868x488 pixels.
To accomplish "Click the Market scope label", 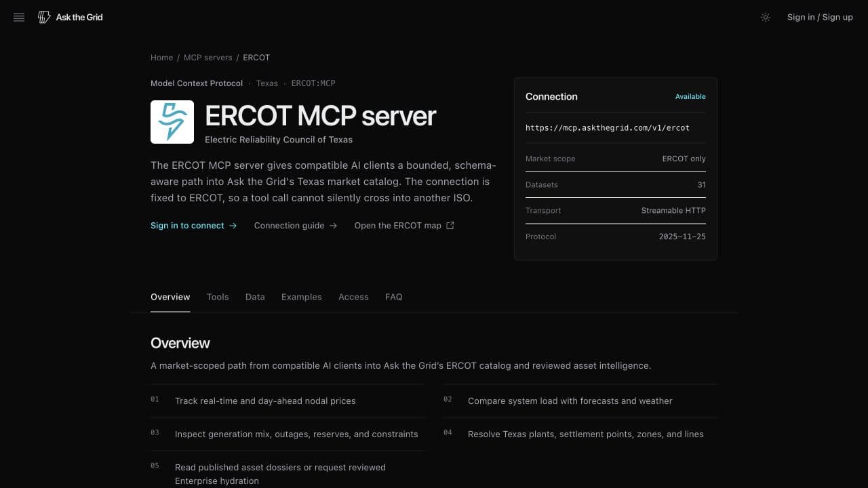I will point(550,159).
